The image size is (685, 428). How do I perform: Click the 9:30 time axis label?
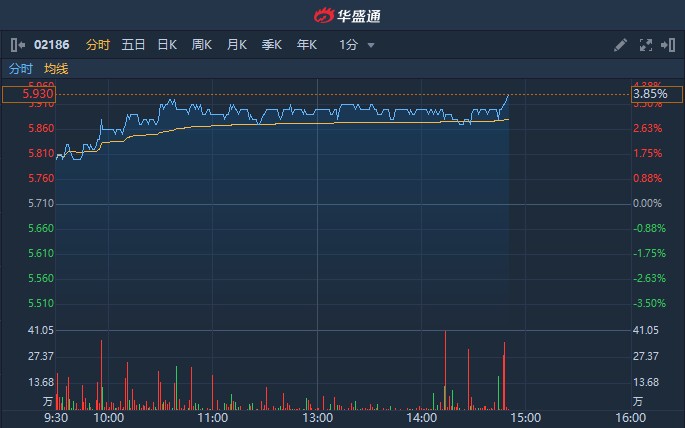coord(56,418)
